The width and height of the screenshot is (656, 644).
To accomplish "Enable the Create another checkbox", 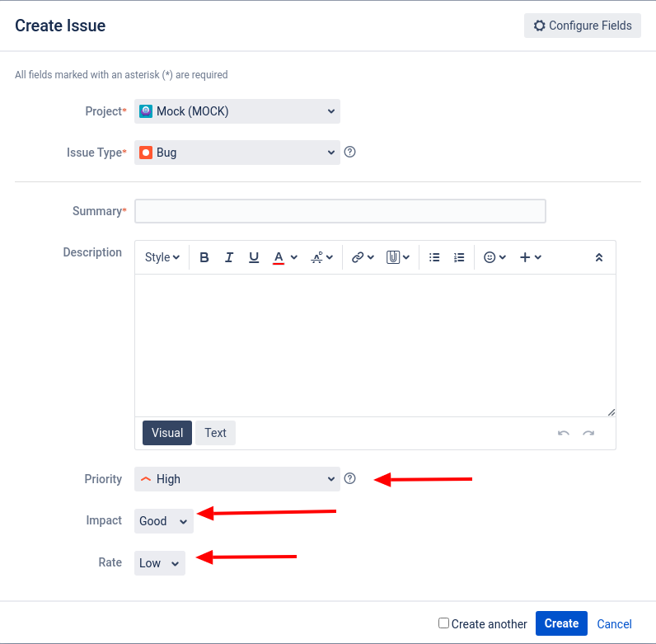I will [443, 623].
